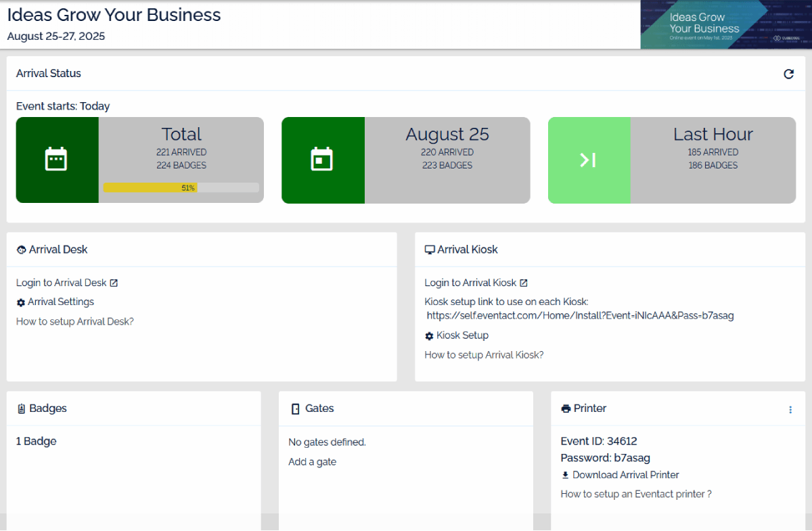The image size is (812, 531).
Task: Click the refresh icon in Arrival Status
Action: click(x=788, y=74)
